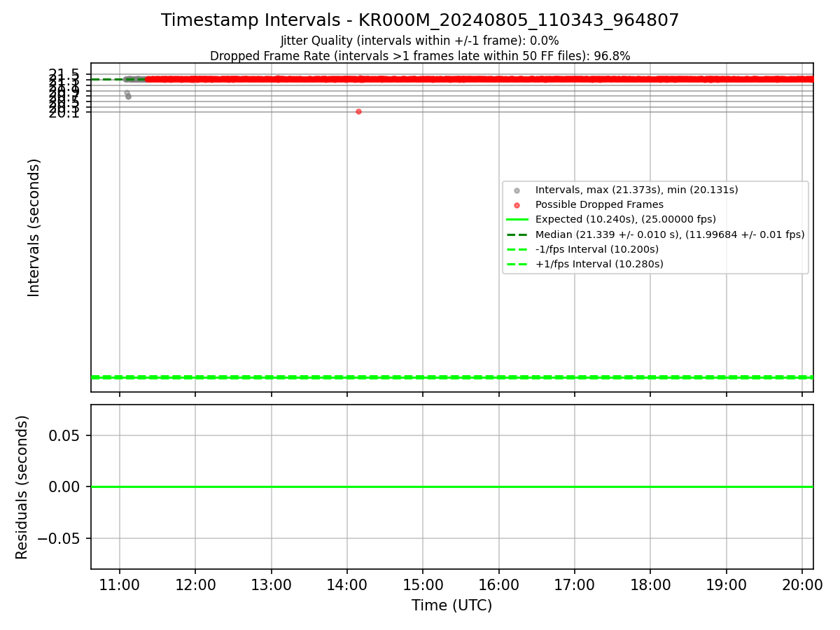Click the 13:00 x-axis tick label

pyautogui.click(x=271, y=586)
